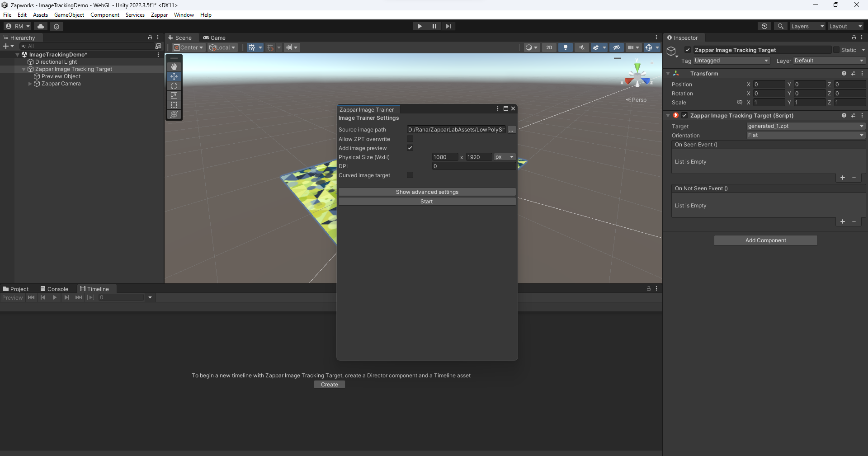This screenshot has width=868, height=456.
Task: Click the Pause button in toolbar
Action: 434,26
